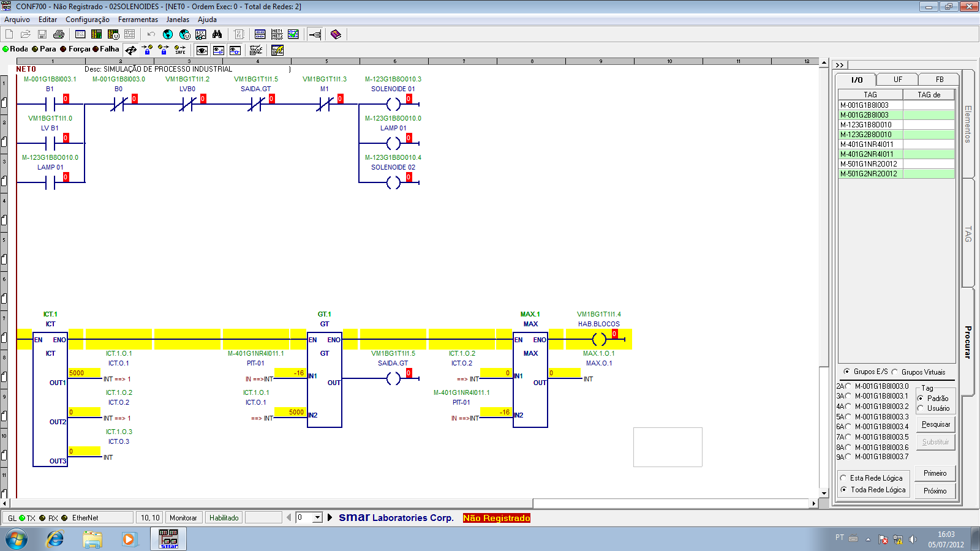Switch to the FB tab

[940, 80]
